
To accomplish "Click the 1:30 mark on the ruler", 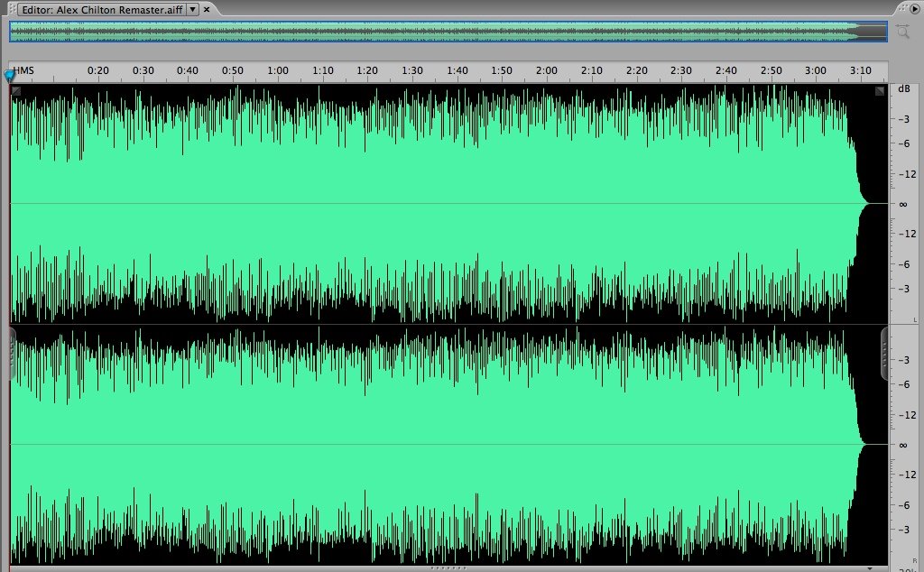I will coord(411,70).
